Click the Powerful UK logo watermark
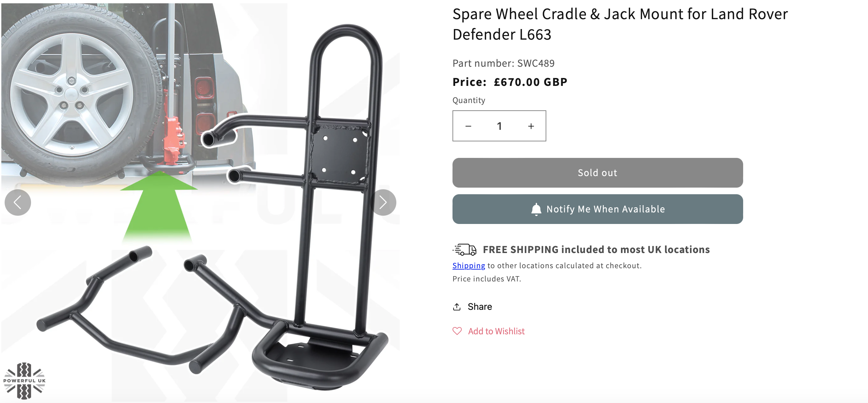This screenshot has height=403, width=868. pos(24,381)
